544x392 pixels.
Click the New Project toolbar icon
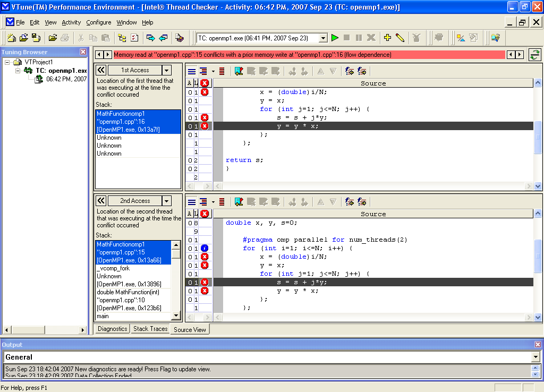click(x=12, y=38)
